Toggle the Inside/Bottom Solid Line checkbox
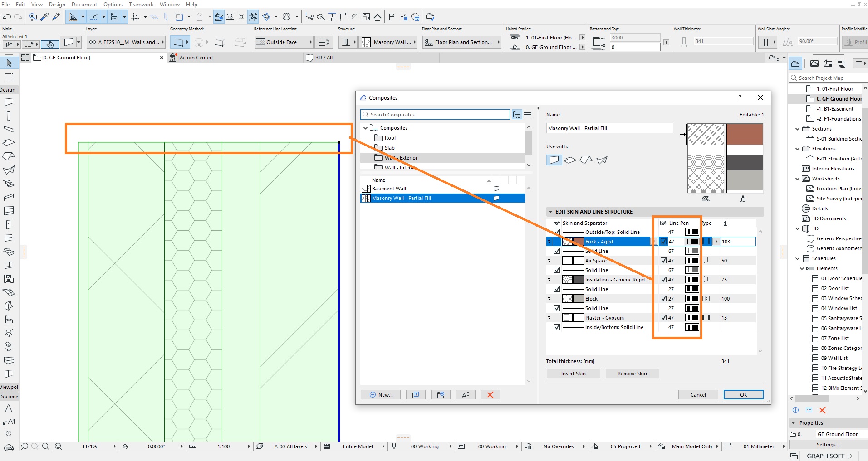Image resolution: width=868 pixels, height=461 pixels. click(557, 327)
